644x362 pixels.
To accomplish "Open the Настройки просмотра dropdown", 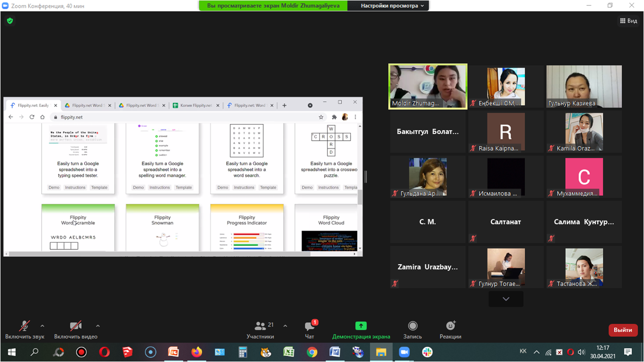I will [392, 6].
